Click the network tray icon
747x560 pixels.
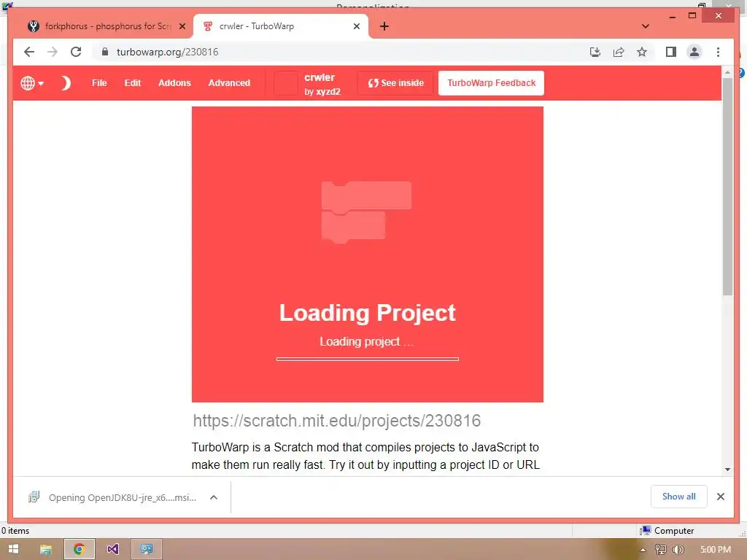[x=660, y=550]
